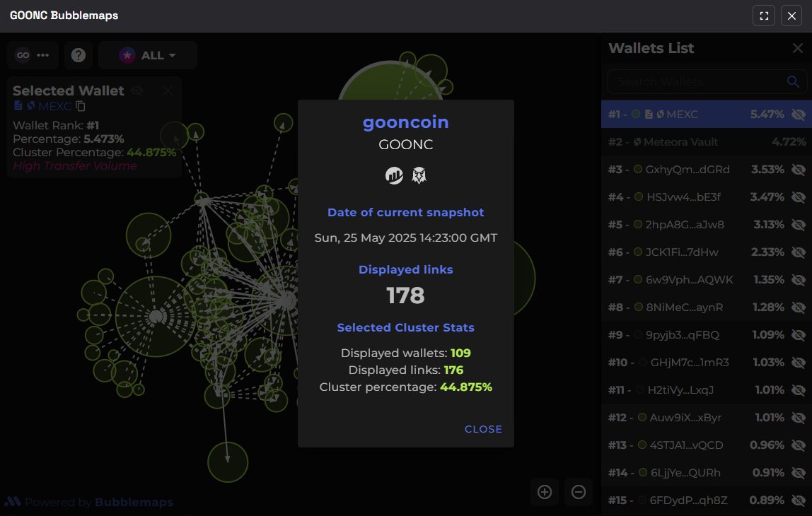Select wallet #5 2hpA8G...aJw8
Screen dimensions: 812x516
707,225
